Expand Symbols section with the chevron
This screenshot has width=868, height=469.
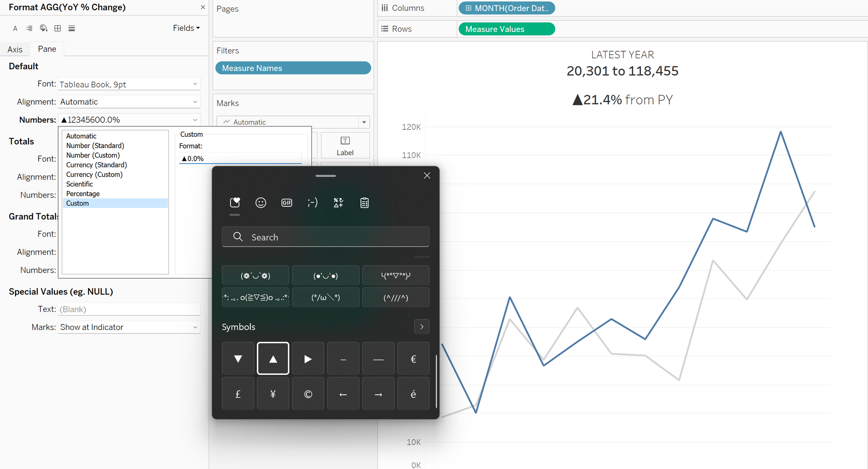421,327
